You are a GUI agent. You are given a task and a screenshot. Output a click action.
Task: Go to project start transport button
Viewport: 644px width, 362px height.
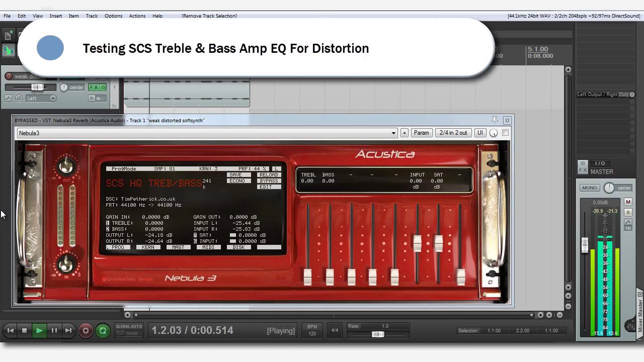(10, 330)
